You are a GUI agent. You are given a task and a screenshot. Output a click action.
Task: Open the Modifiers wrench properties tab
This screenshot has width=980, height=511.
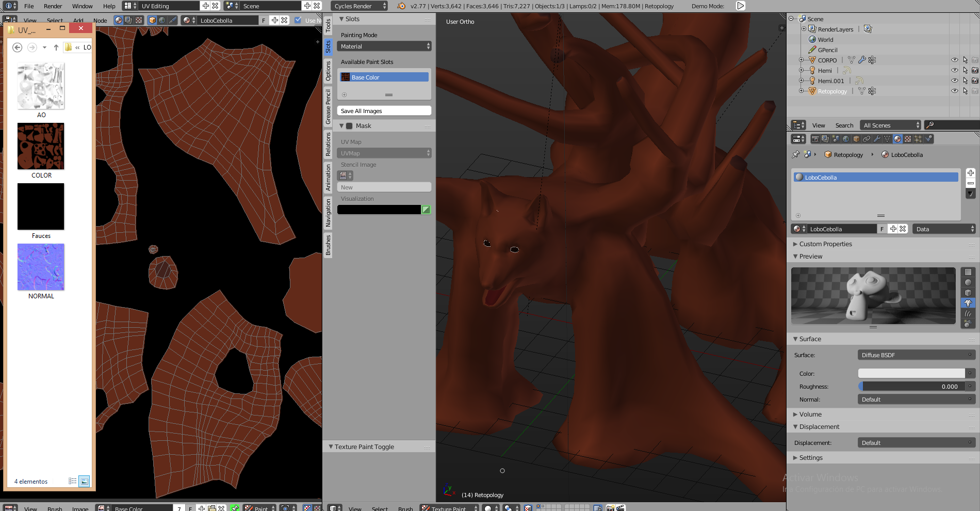click(877, 139)
